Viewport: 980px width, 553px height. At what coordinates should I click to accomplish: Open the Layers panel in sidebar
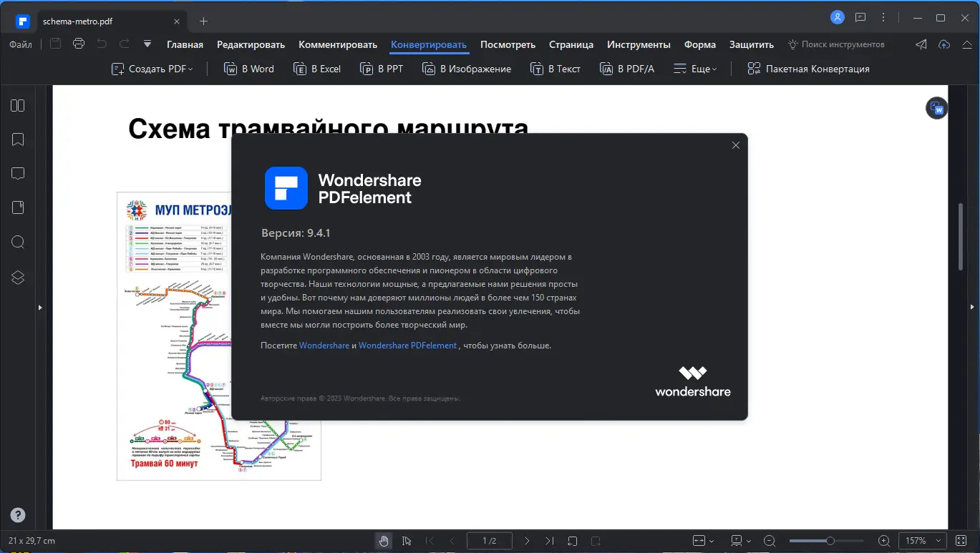18,278
